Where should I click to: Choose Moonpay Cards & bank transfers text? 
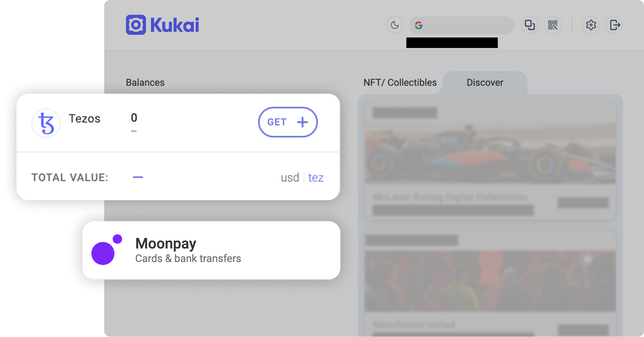pos(188,259)
